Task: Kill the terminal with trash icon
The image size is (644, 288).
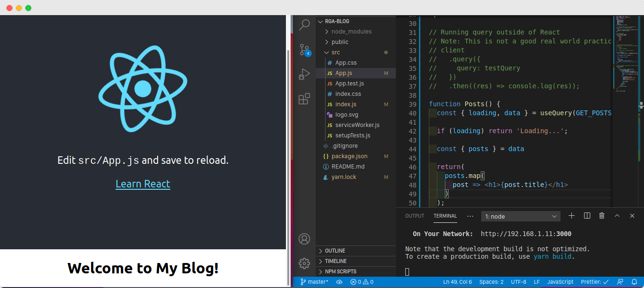Action: [602, 216]
